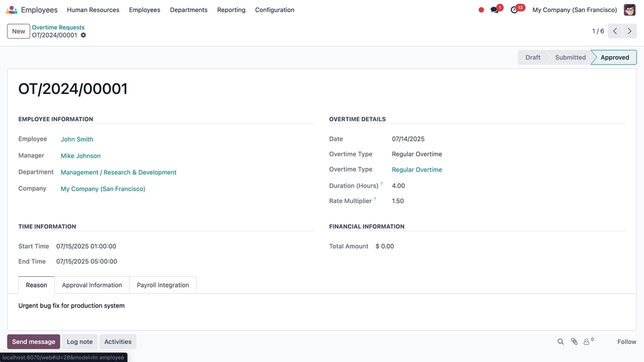Go to the previous record arrow
644x362 pixels.
pyautogui.click(x=615, y=32)
